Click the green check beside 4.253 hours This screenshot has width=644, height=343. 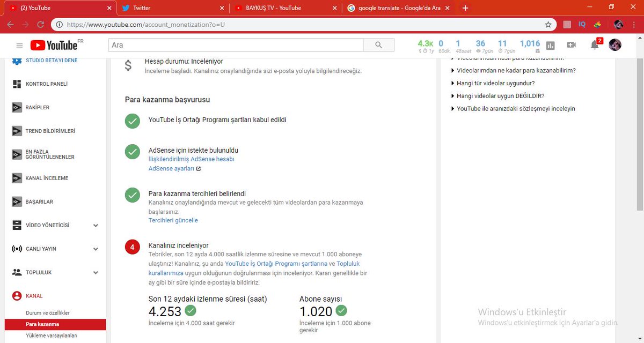tap(190, 310)
